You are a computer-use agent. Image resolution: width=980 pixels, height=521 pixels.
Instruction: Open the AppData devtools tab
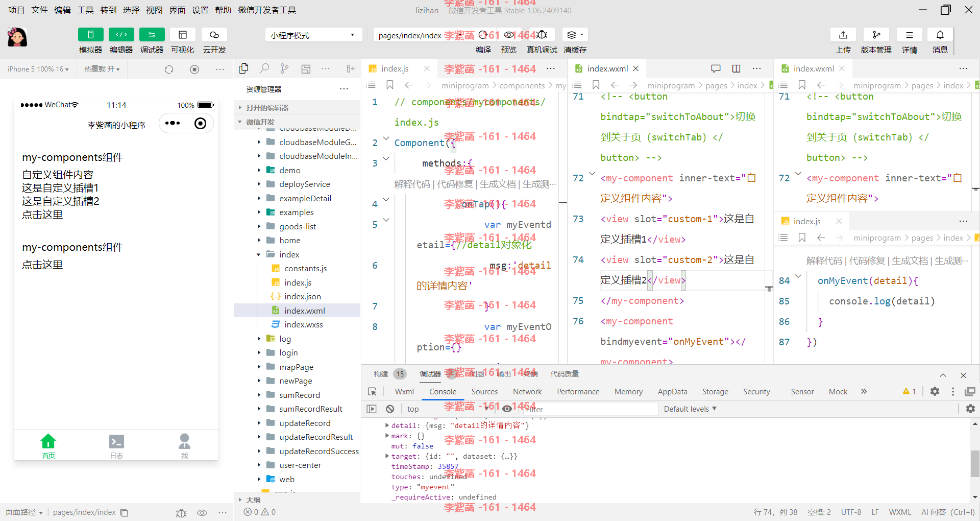672,392
